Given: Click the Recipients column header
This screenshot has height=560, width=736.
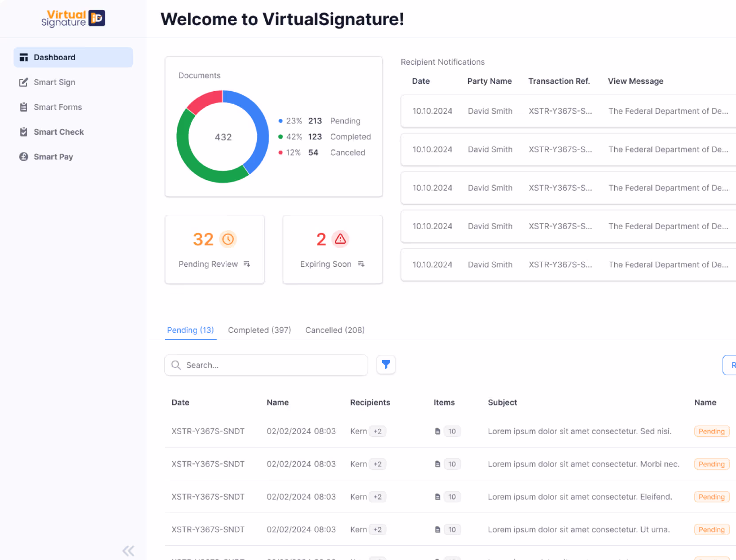Looking at the screenshot, I should tap(370, 402).
